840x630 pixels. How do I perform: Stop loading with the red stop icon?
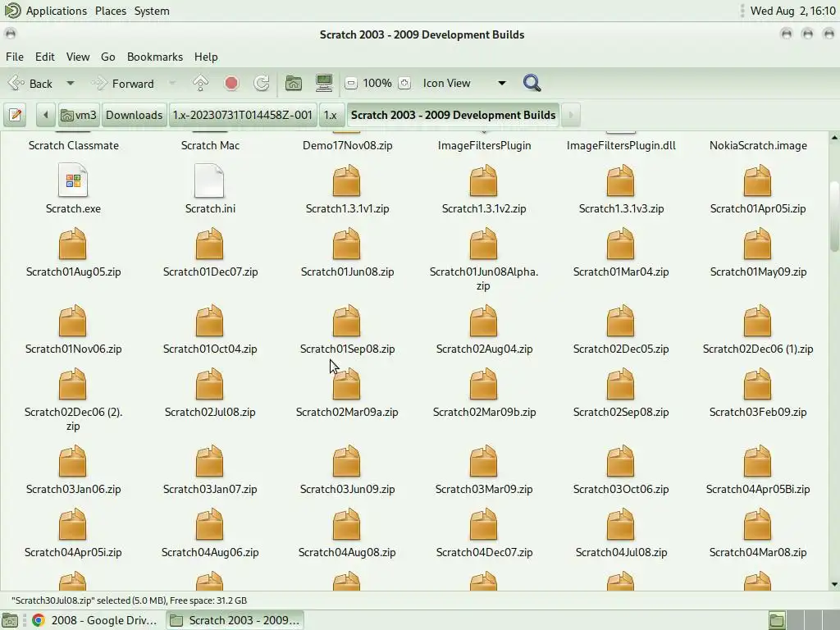(231, 83)
